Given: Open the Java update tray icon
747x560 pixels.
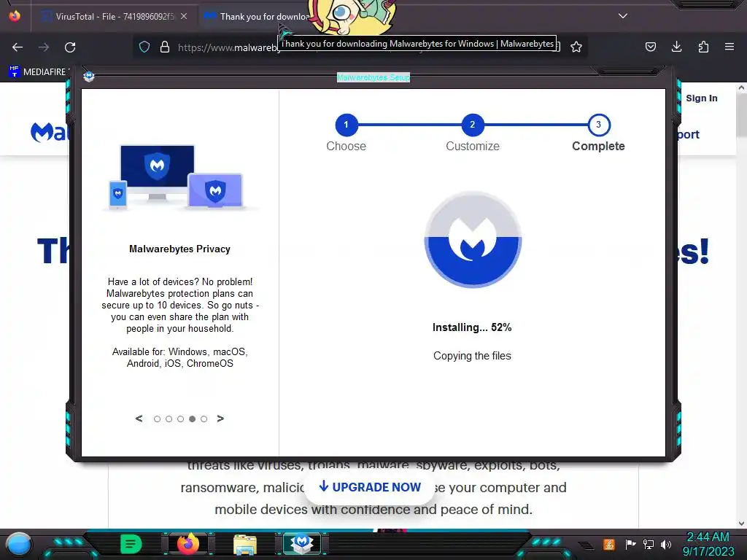Looking at the screenshot, I should pos(608,544).
